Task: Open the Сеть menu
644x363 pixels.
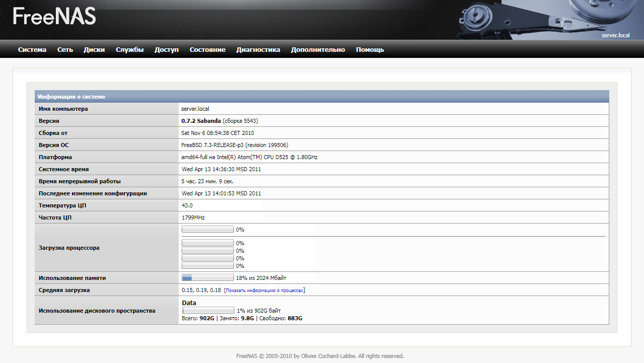Action: [65, 49]
